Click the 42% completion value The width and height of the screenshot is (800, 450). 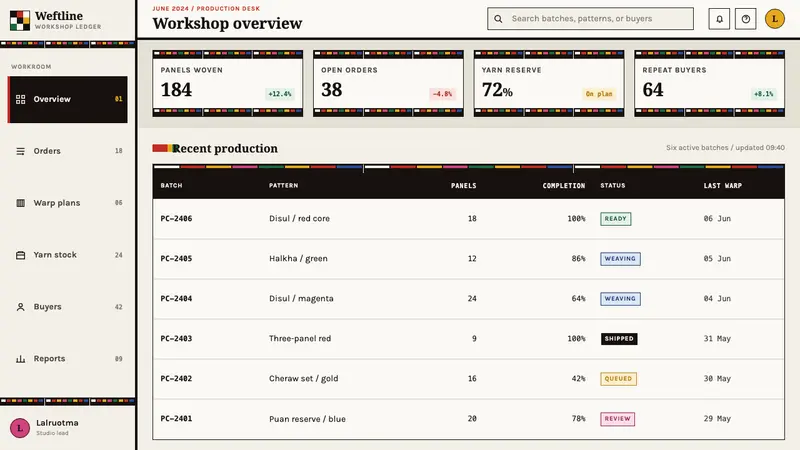(x=579, y=379)
